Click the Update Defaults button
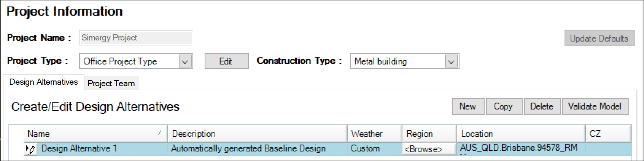The image size is (644, 161). click(599, 38)
